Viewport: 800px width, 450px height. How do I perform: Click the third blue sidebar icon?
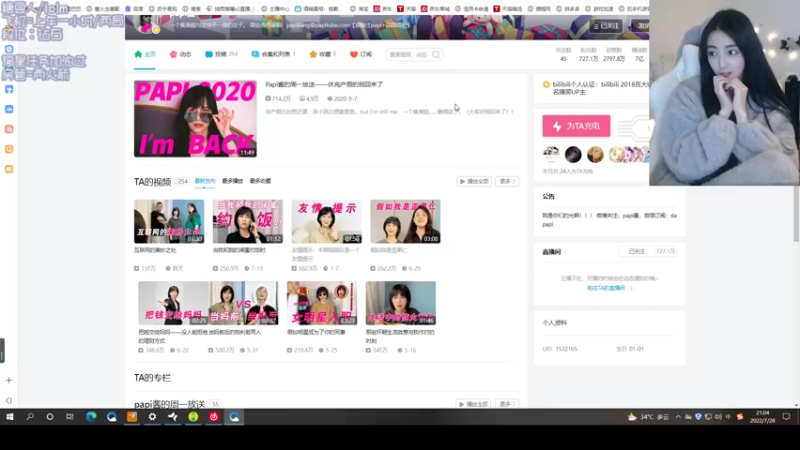click(x=9, y=109)
